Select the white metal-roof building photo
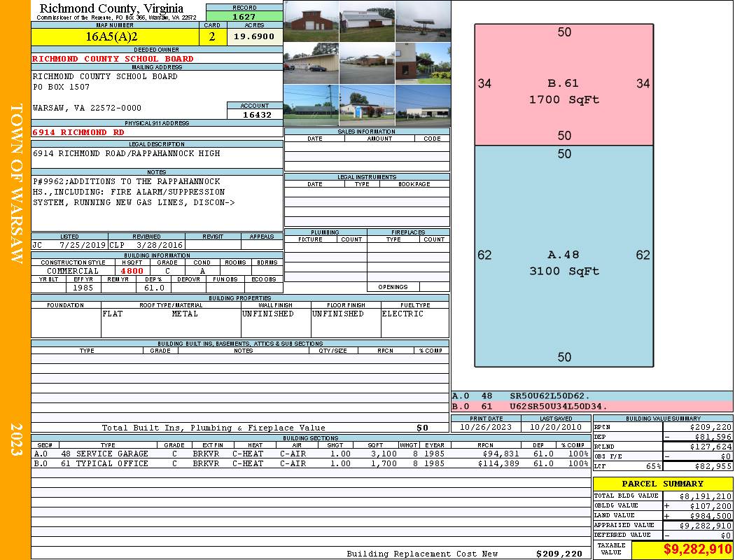 point(367,21)
